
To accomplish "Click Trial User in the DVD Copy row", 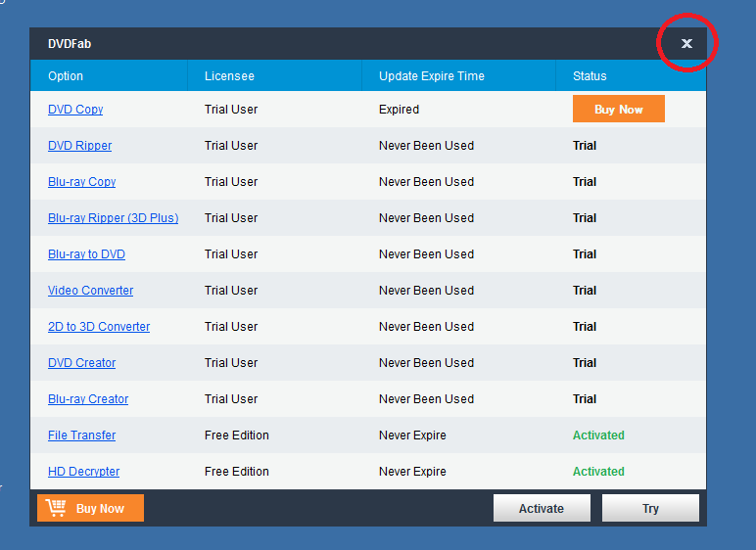I will 231,110.
